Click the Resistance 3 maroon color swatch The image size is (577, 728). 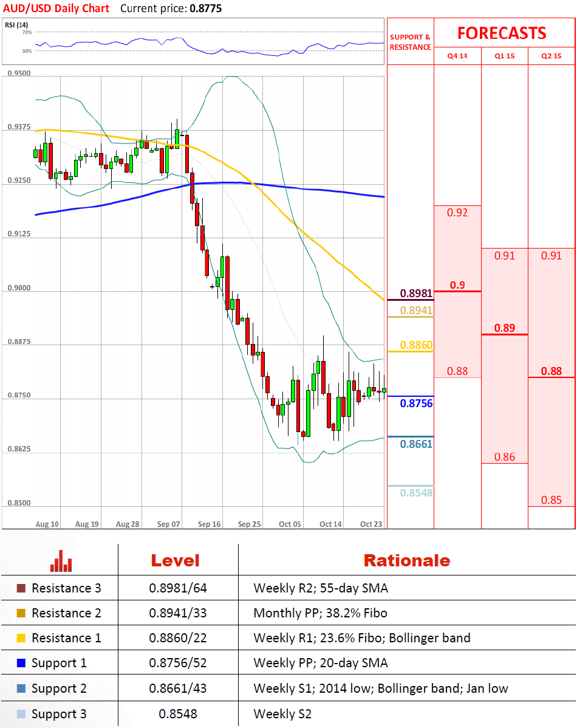[x=21, y=588]
